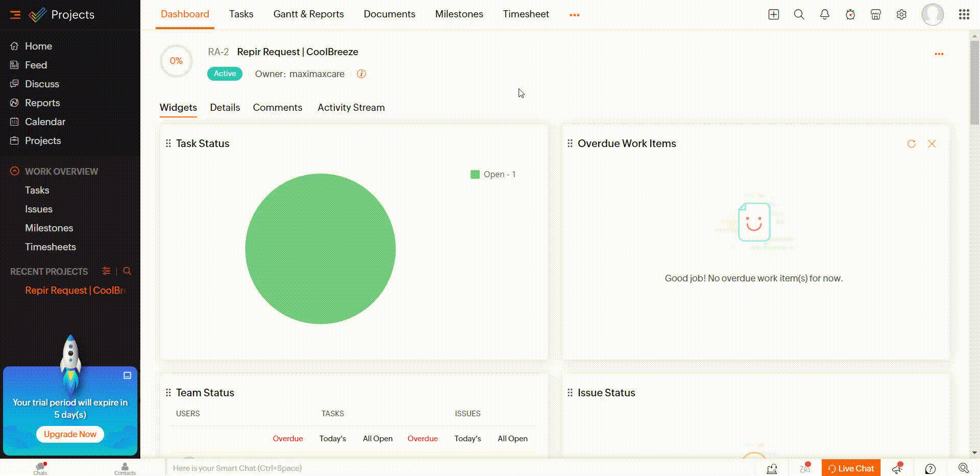Open the timer stopwatch icon

point(850,15)
